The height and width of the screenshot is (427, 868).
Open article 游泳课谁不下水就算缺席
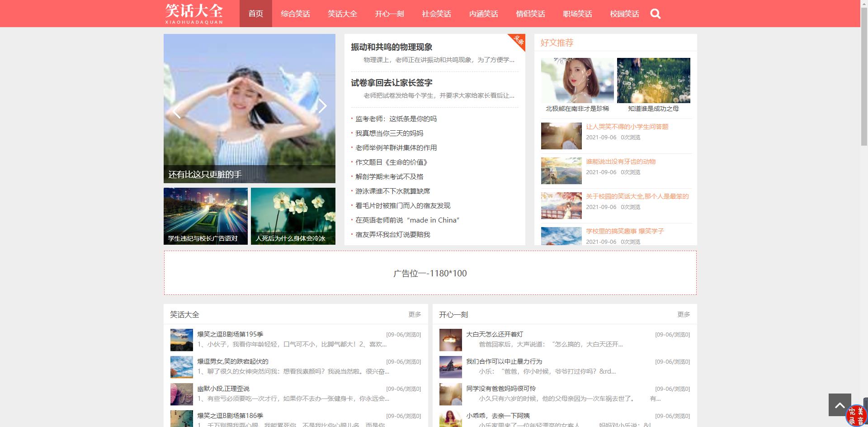[x=393, y=191]
